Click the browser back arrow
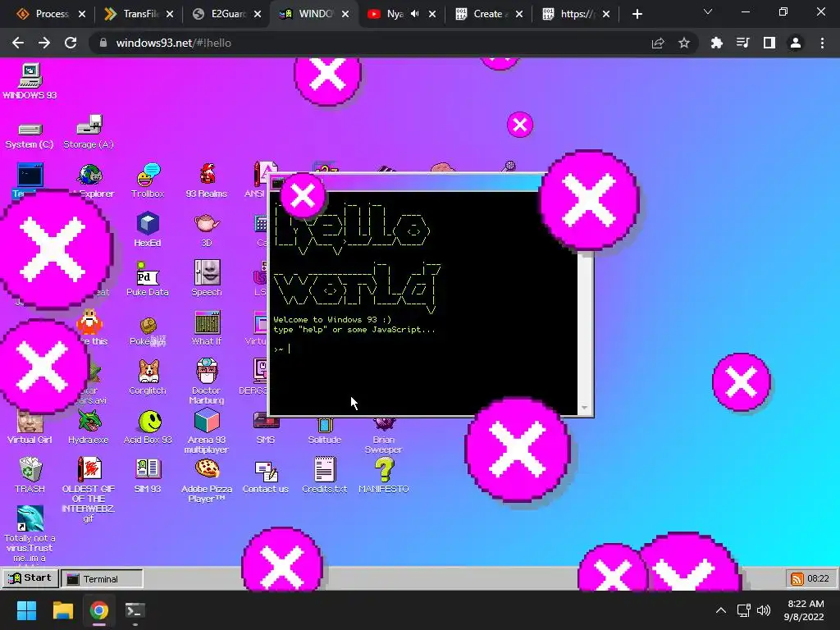This screenshot has height=630, width=840. click(18, 43)
